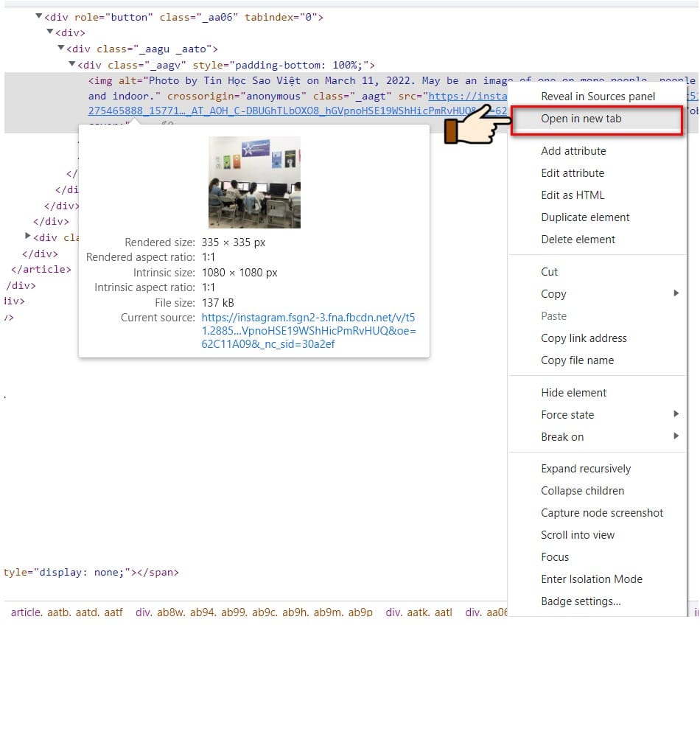
Task: Select Edit attribute option
Action: [598, 173]
